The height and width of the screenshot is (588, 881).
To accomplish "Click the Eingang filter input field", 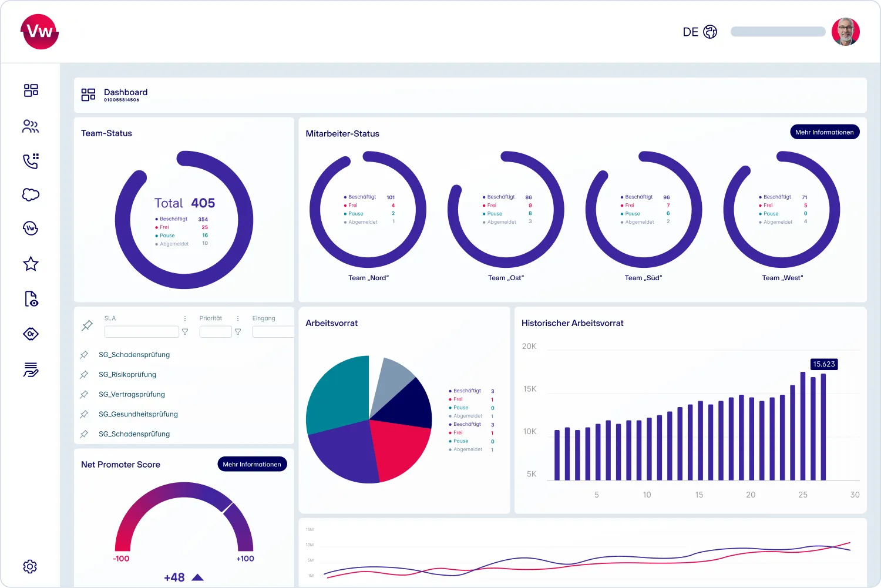I will pos(273,332).
